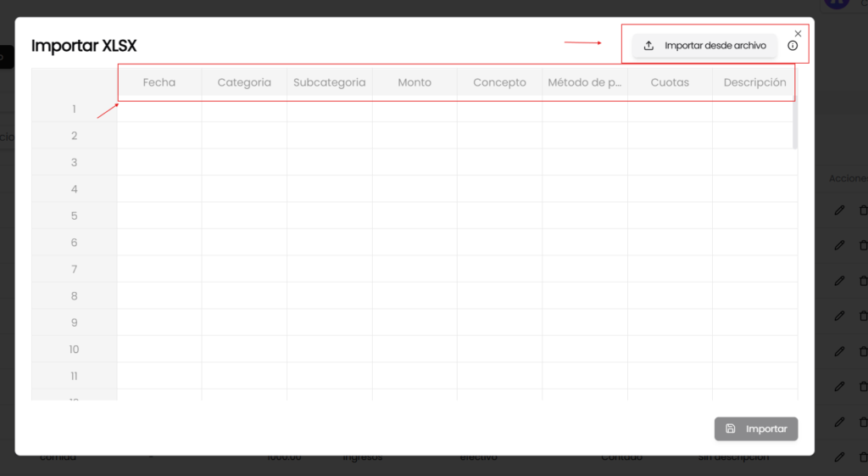
Task: Click the Cuotas cell in row 7
Action: (x=670, y=269)
